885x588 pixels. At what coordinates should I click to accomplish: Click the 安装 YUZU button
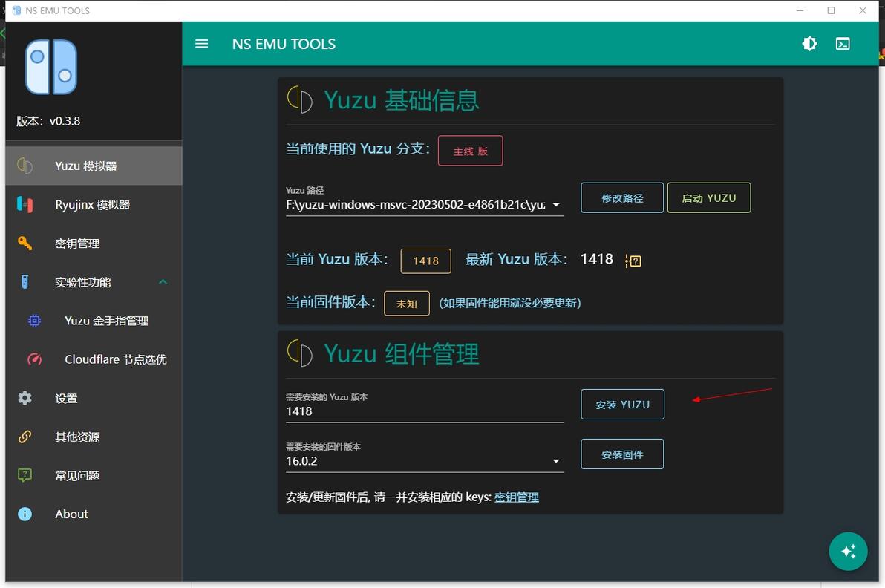pos(623,405)
